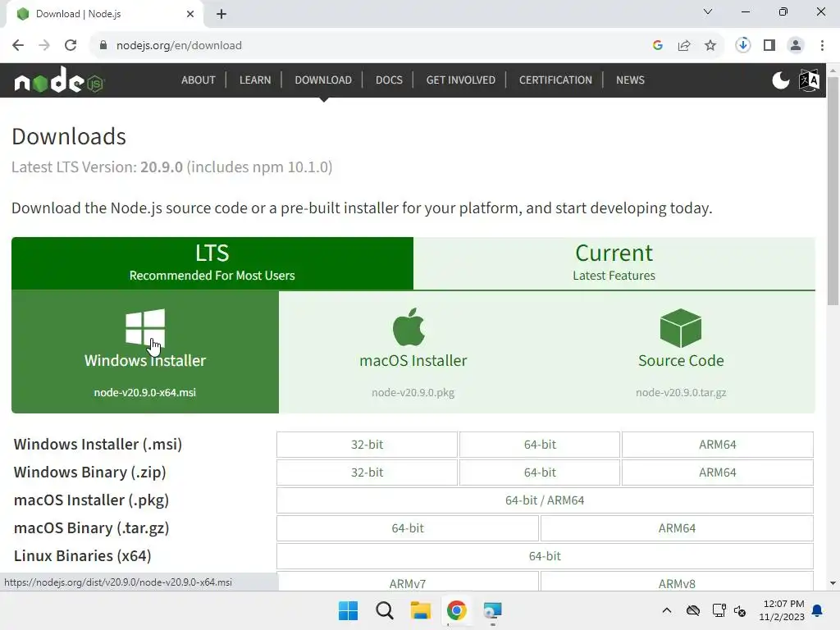The height and width of the screenshot is (630, 840).
Task: Reload the page
Action: (x=71, y=46)
